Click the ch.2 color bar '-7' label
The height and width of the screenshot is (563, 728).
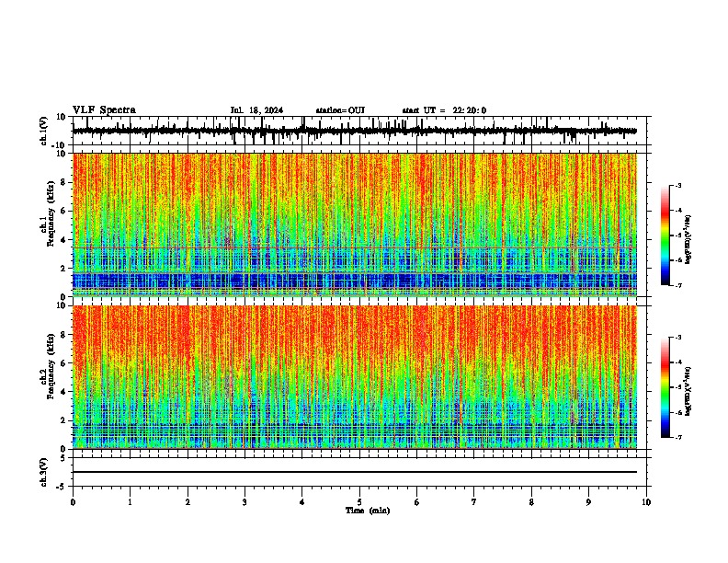tap(677, 438)
